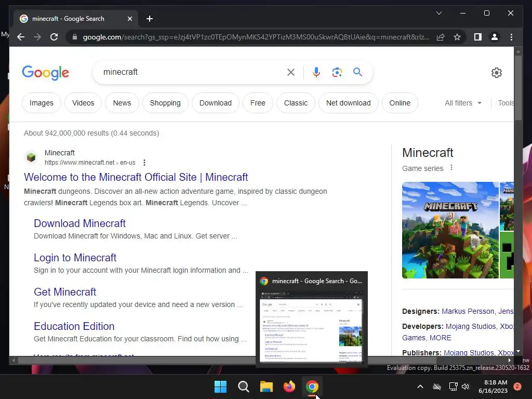Open the Chrome three-dot menu

(x=511, y=37)
